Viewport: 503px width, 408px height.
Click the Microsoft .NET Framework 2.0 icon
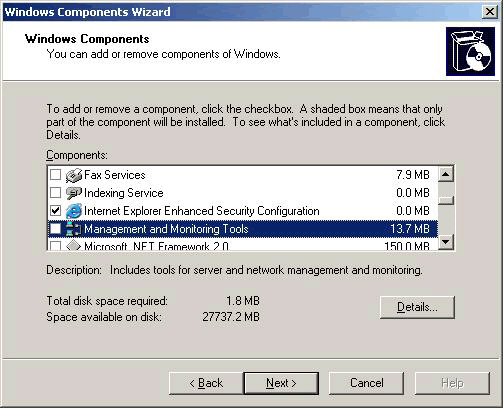pyautogui.click(x=74, y=246)
